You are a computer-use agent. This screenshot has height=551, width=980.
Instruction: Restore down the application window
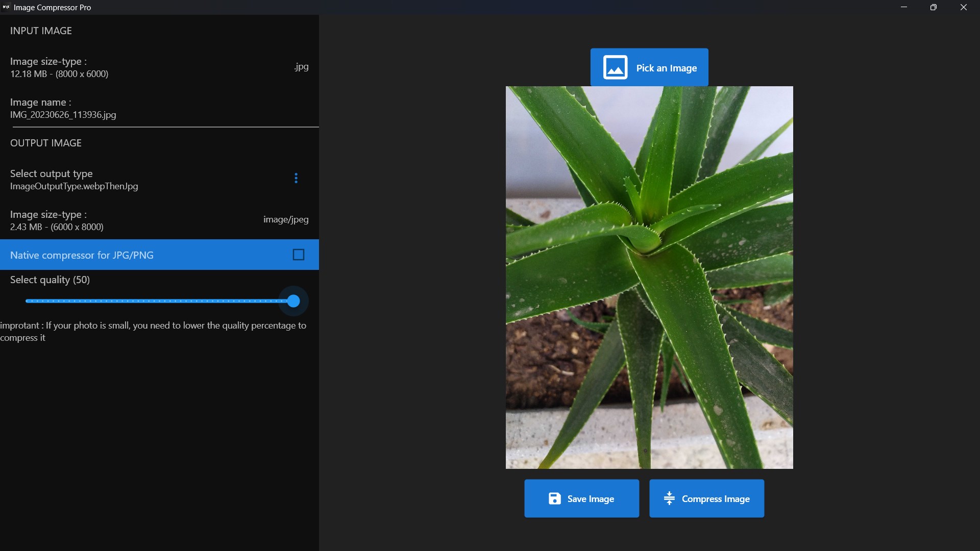click(x=934, y=7)
